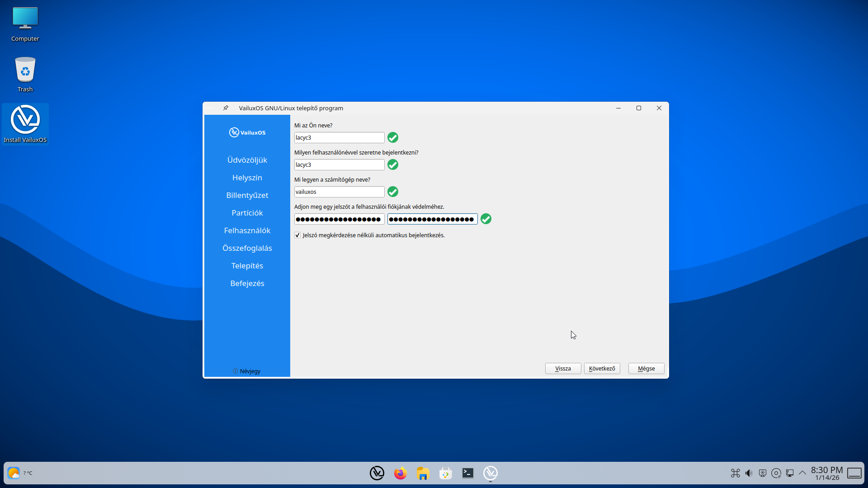Click the Install VailuxOS desktop icon
The height and width of the screenshot is (488, 868).
(x=25, y=120)
